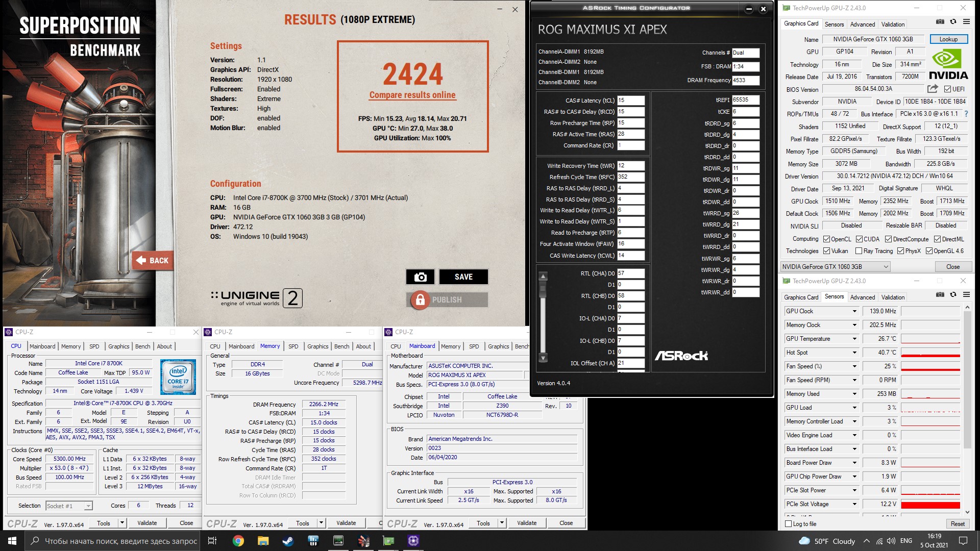Viewport: 980px width, 551px height.
Task: Take a Superposition screenshot with the camera button
Action: [420, 277]
